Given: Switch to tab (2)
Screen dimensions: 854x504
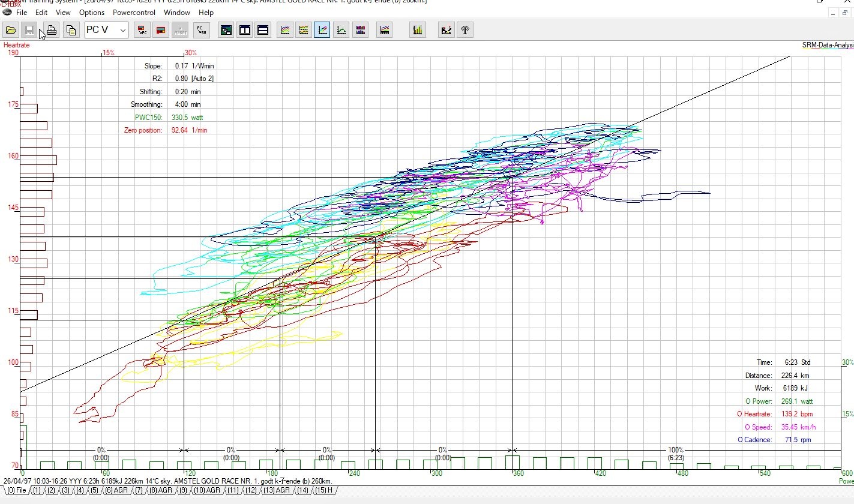Looking at the screenshot, I should (52, 490).
